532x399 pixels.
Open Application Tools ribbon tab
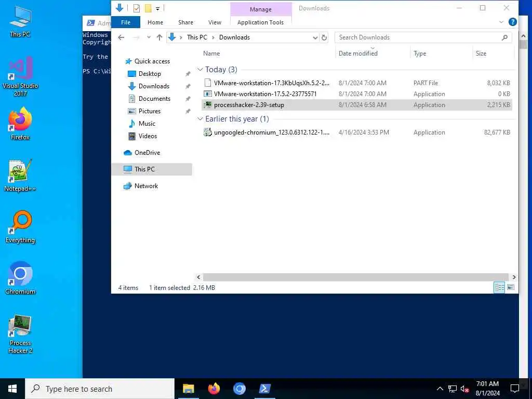pos(261,22)
